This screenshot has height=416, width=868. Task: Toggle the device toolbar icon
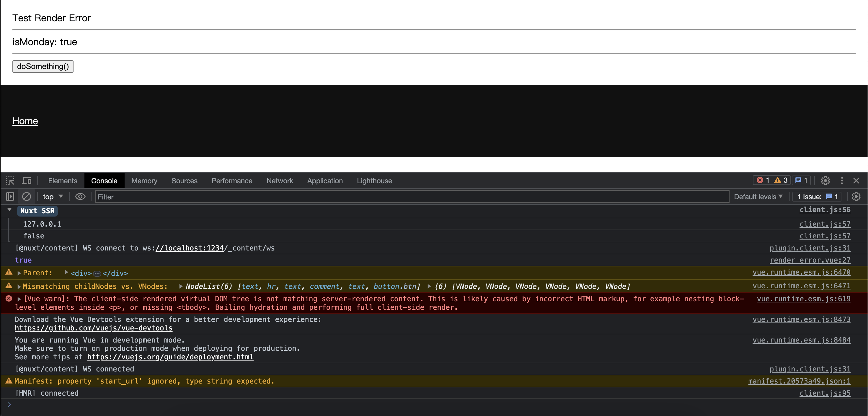[x=27, y=181]
